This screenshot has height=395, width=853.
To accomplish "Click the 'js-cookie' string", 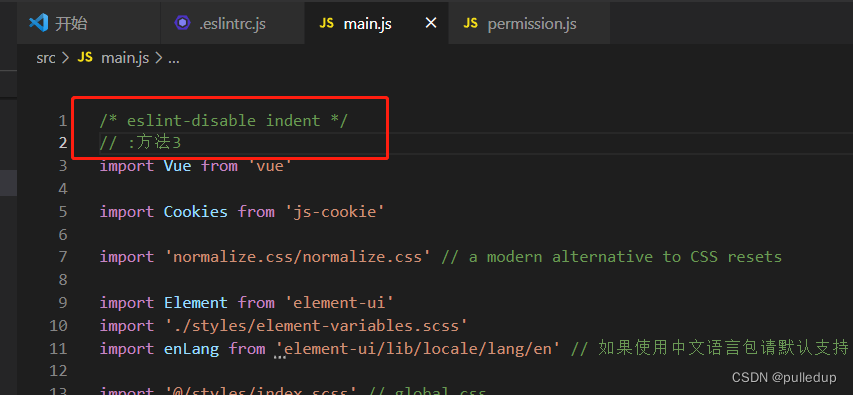I will coord(335,212).
